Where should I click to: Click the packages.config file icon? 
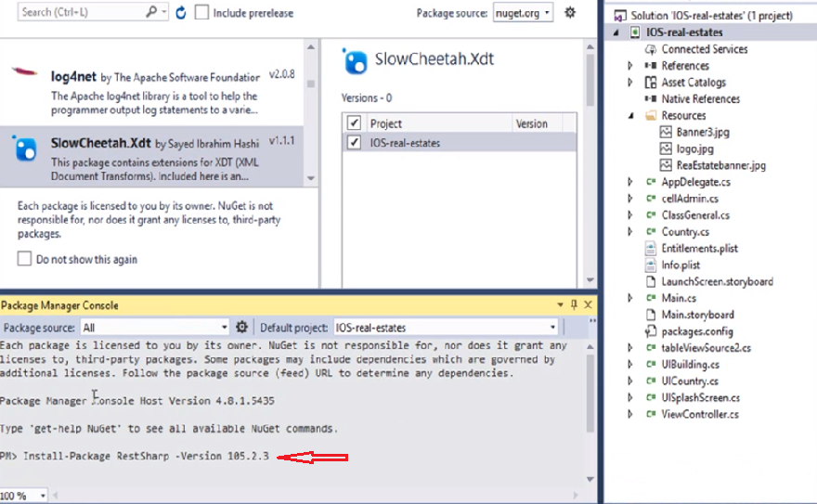pyautogui.click(x=650, y=331)
